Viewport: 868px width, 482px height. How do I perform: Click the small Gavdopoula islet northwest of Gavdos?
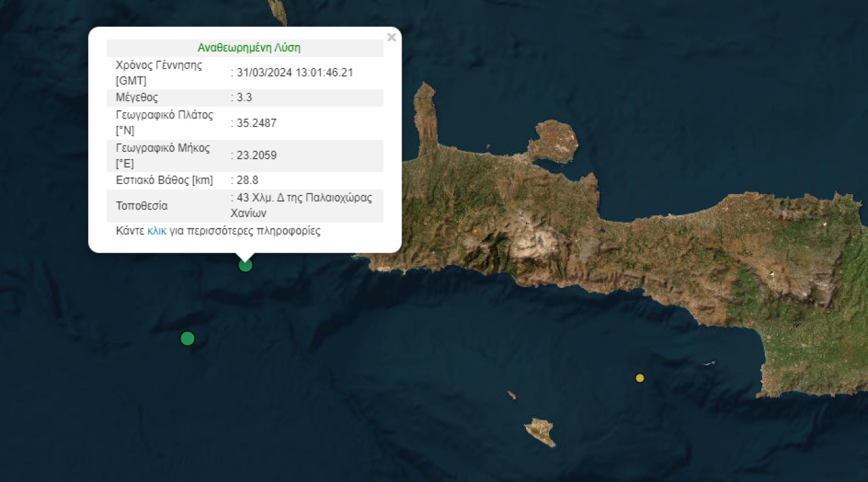pos(511,395)
